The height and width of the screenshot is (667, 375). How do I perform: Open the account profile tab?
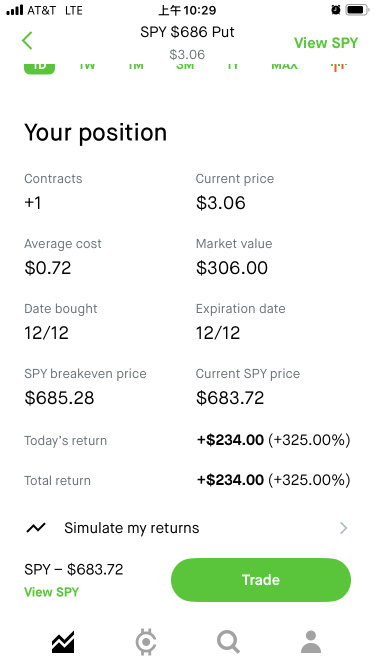tap(311, 642)
